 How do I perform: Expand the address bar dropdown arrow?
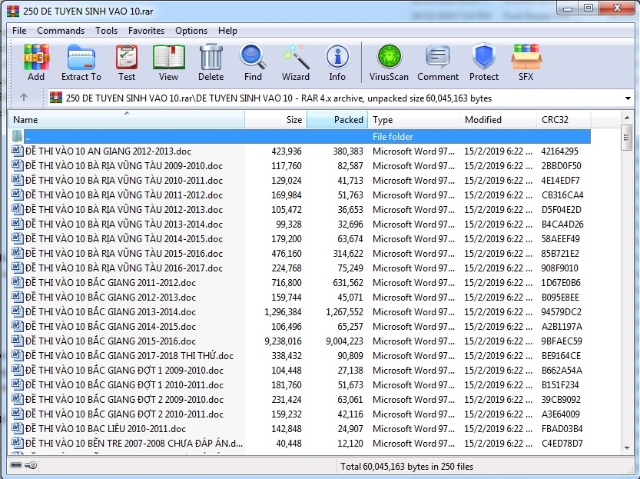(628, 98)
